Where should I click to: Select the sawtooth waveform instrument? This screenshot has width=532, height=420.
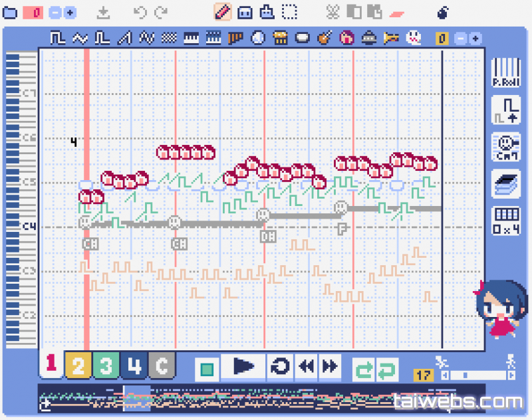[124, 39]
